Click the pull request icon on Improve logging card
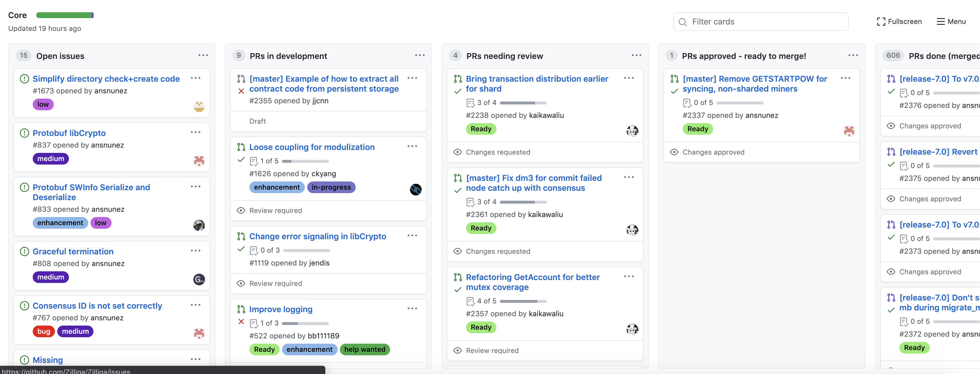 pyautogui.click(x=241, y=309)
